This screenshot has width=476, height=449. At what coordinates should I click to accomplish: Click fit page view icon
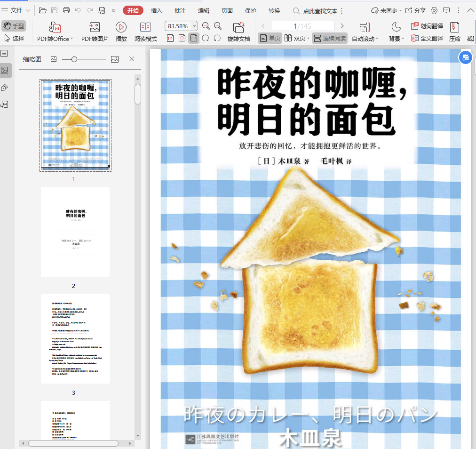[x=182, y=38]
